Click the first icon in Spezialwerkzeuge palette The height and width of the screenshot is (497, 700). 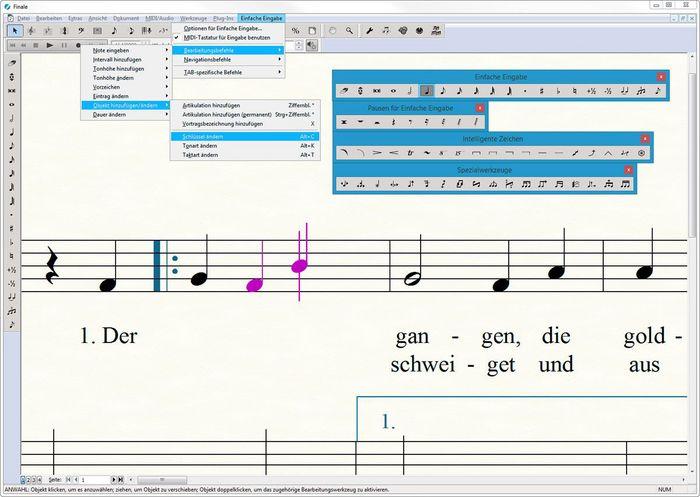[344, 184]
